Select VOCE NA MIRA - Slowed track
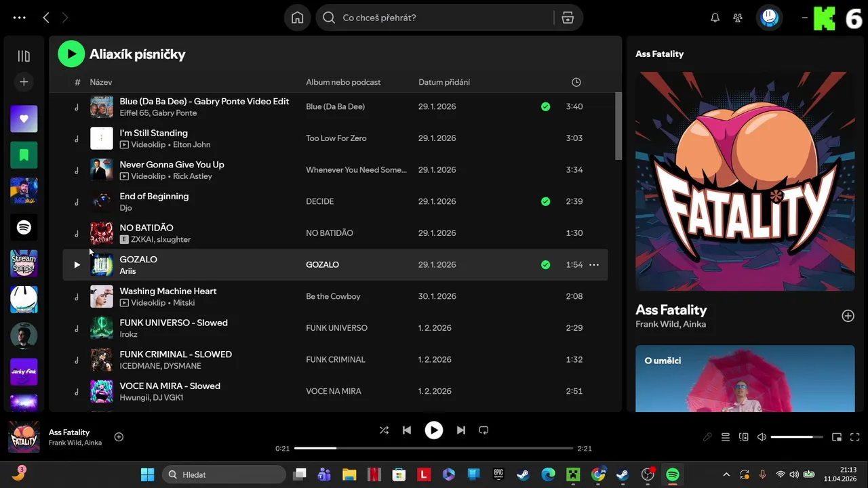The height and width of the screenshot is (488, 868). tap(170, 386)
